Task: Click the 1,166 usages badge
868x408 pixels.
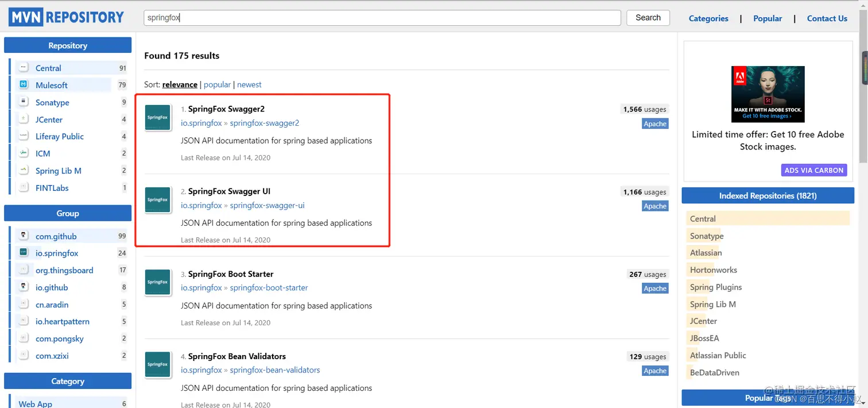Action: 645,192
